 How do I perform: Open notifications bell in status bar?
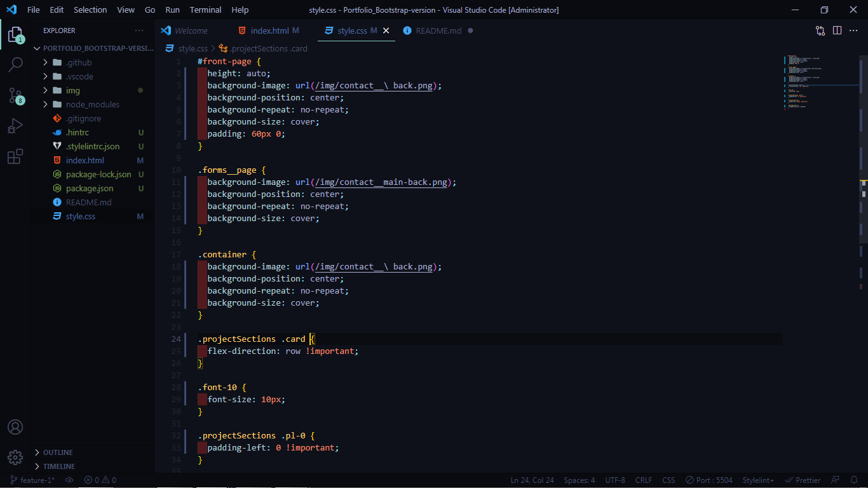853,480
